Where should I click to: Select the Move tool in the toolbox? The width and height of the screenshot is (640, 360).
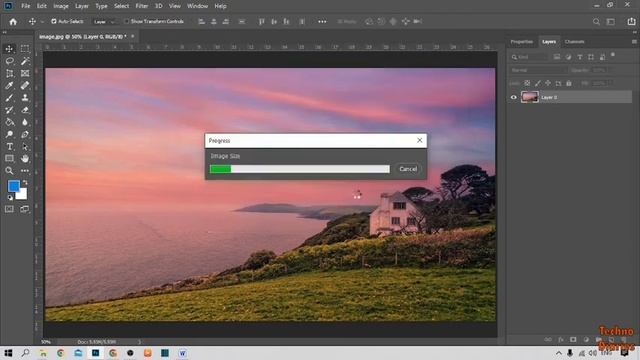[9, 49]
